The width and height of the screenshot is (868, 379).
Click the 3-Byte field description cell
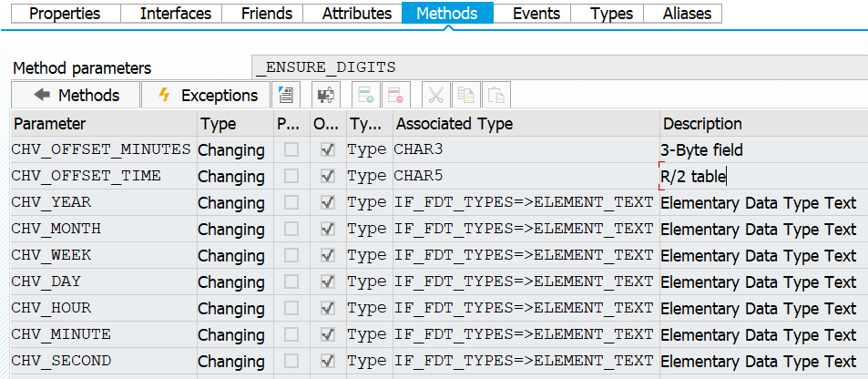tap(763, 149)
